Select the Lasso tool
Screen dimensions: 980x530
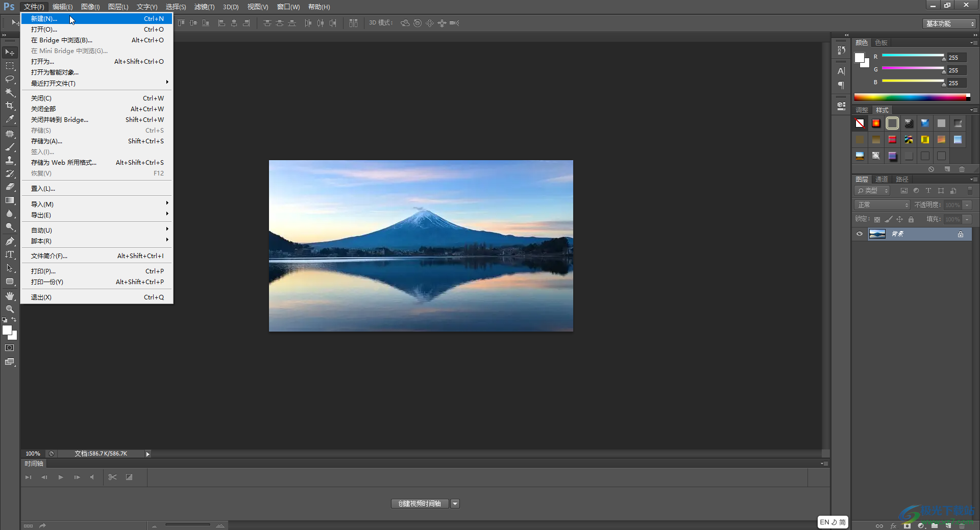pos(10,79)
